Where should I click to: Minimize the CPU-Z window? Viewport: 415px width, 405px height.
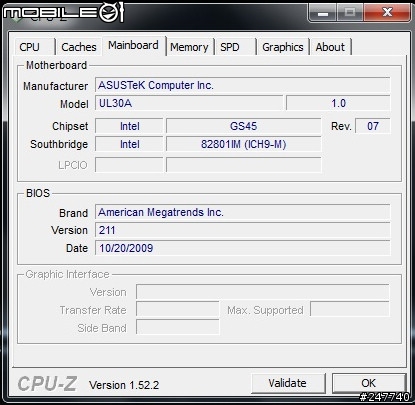coord(322,12)
